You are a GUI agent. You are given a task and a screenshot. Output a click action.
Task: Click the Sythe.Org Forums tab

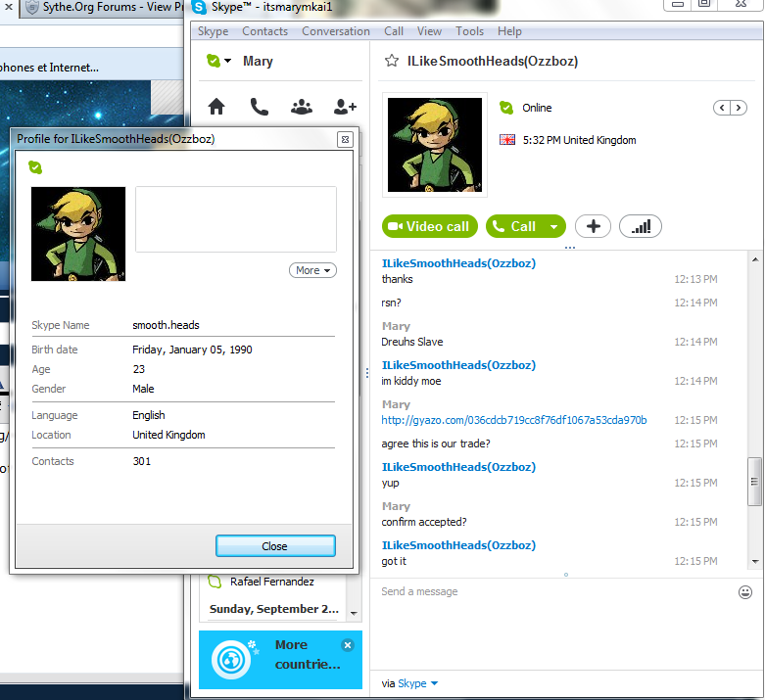[104, 7]
